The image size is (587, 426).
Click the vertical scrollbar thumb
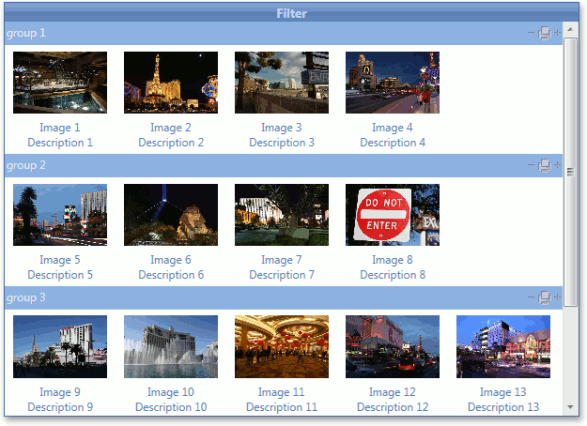click(x=571, y=171)
